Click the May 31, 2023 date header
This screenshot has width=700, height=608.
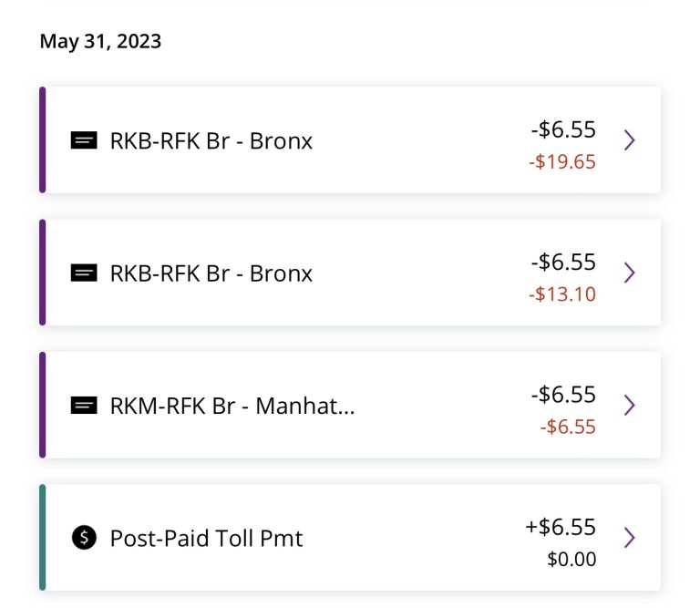[x=100, y=42]
